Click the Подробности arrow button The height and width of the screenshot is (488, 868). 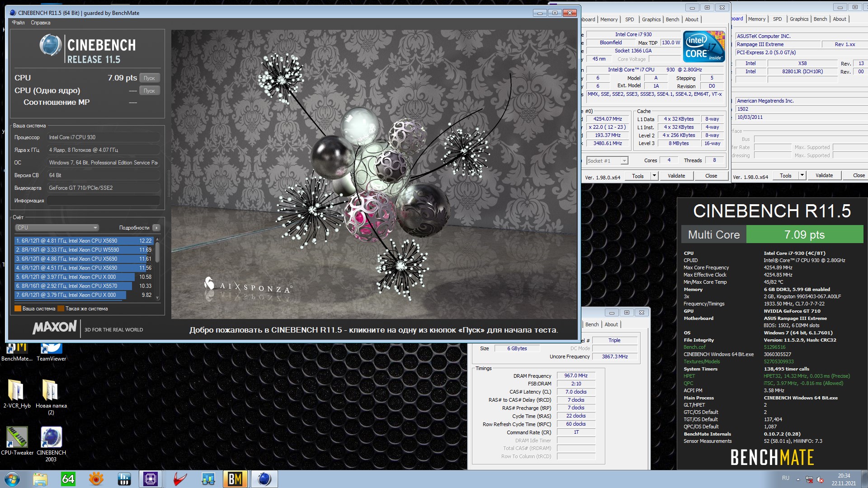pyautogui.click(x=156, y=228)
